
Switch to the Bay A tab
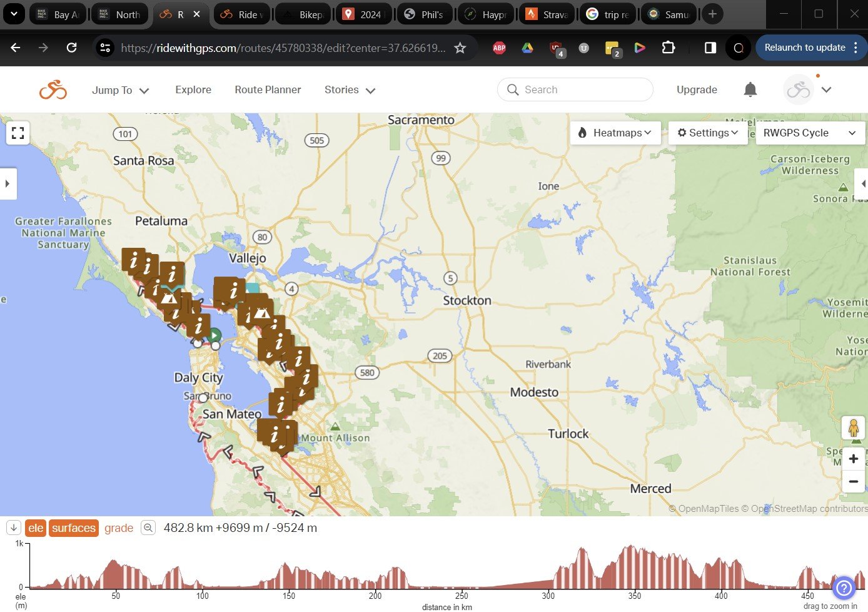coord(57,14)
